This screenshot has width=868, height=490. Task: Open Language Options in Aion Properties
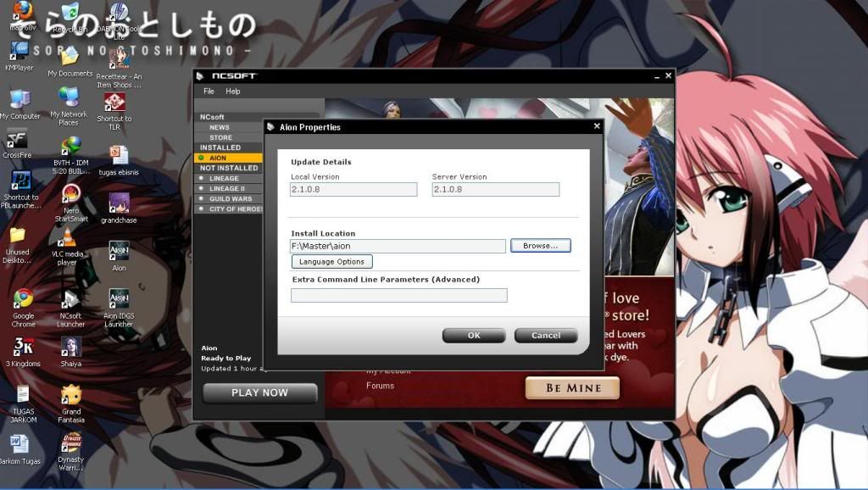[x=331, y=261]
